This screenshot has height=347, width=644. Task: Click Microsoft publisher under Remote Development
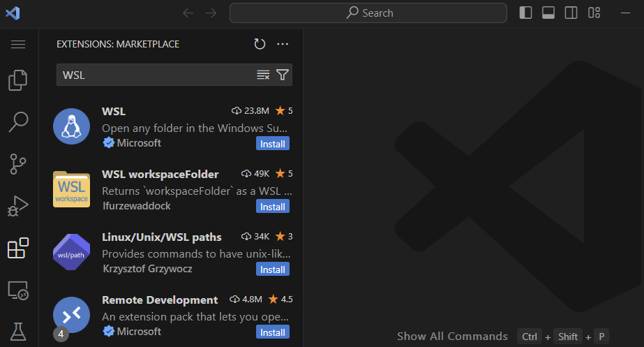139,332
